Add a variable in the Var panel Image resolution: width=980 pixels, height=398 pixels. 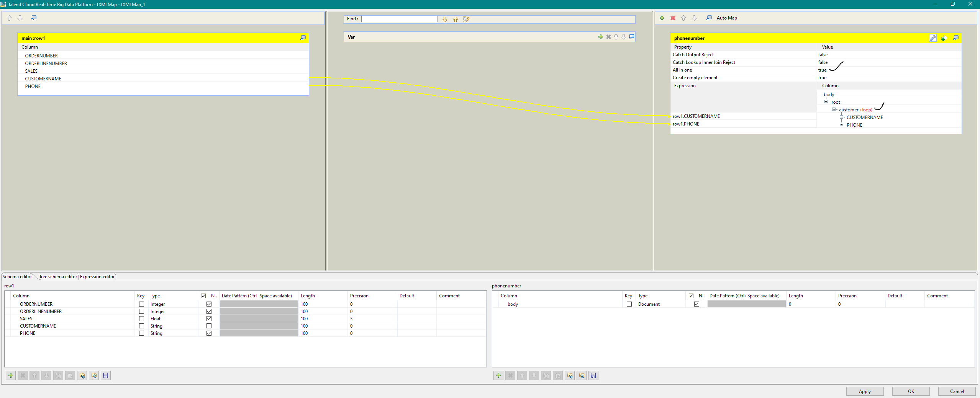coord(601,37)
